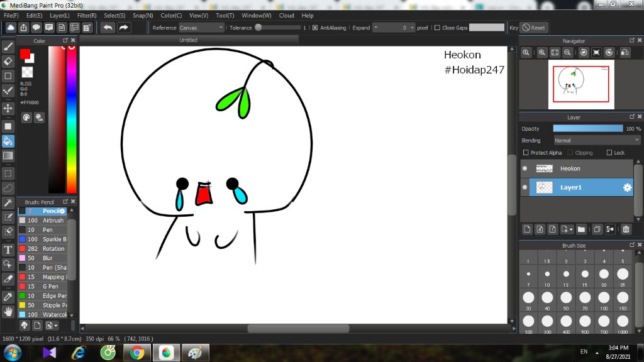644x362 pixels.
Task: Open Internet Explorer from taskbar
Action: click(x=79, y=353)
